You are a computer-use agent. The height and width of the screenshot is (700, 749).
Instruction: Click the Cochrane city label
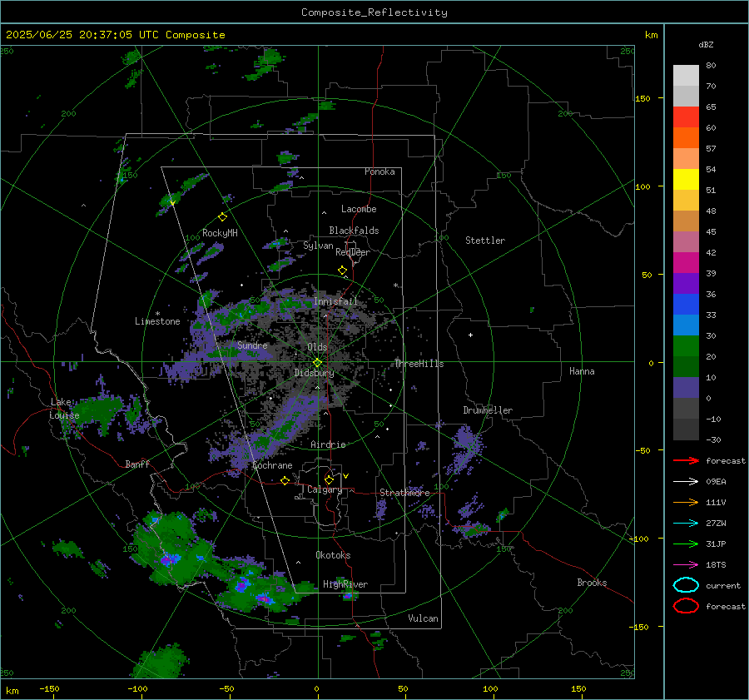tap(272, 465)
